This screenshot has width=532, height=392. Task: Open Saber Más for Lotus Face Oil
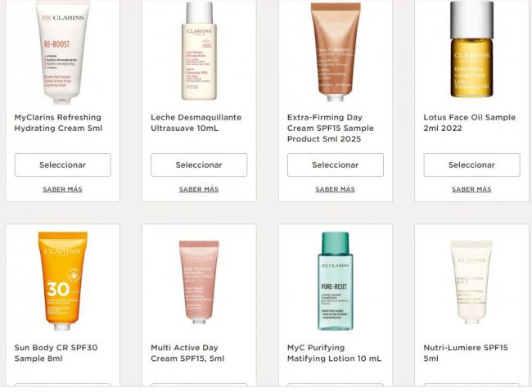point(471,189)
